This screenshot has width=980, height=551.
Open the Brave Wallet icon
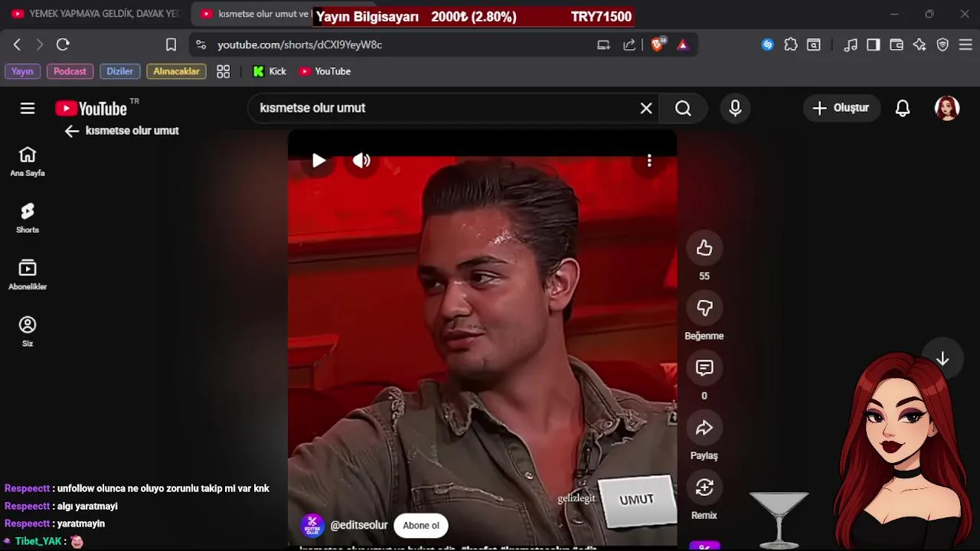(897, 45)
